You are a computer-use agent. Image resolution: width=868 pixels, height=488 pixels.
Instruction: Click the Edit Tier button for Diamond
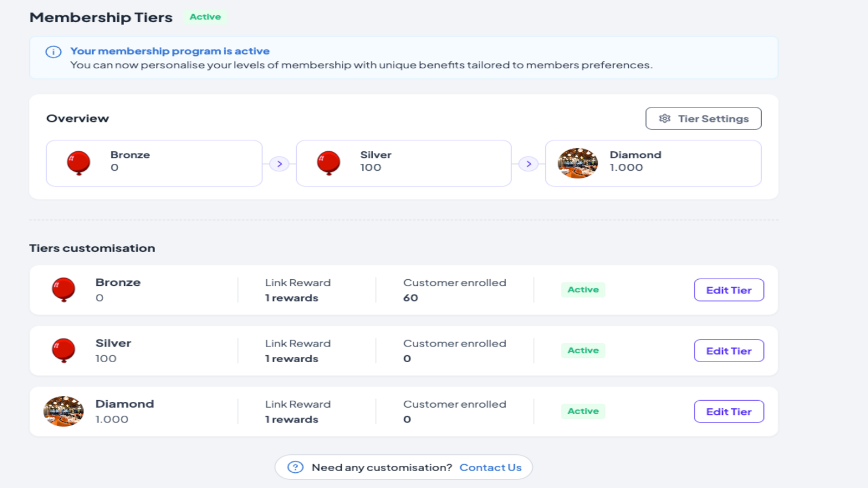click(x=729, y=411)
